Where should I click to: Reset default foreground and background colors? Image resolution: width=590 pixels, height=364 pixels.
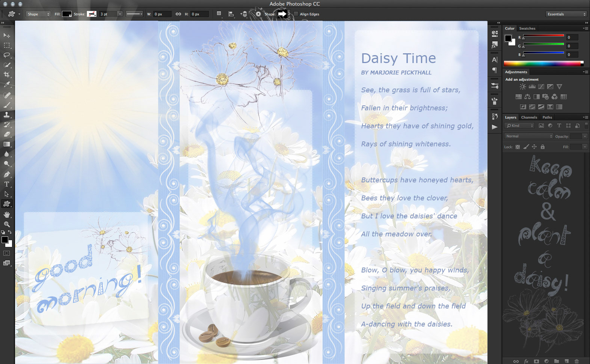pos(3,232)
